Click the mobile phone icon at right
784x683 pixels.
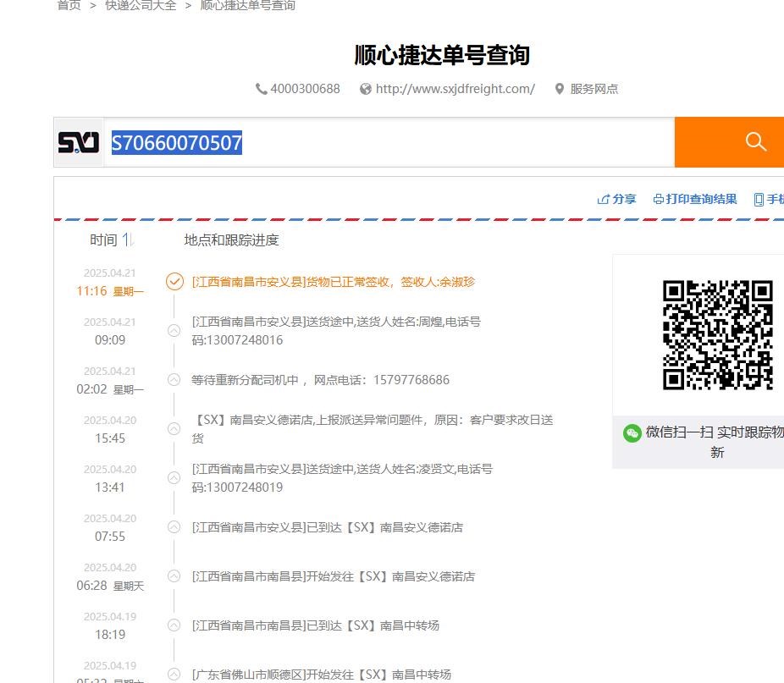[x=759, y=200]
